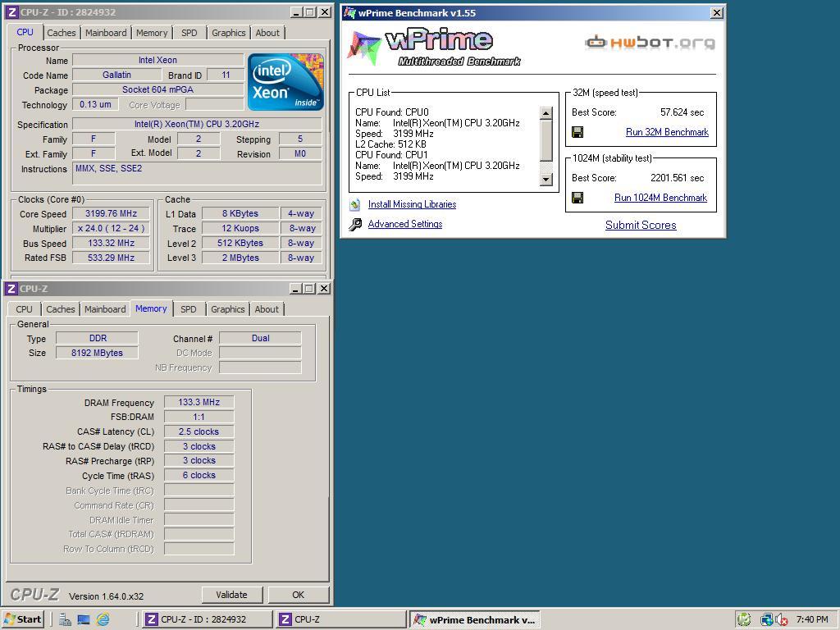Click Install Missing Libraries link
The width and height of the screenshot is (840, 630).
(x=412, y=204)
